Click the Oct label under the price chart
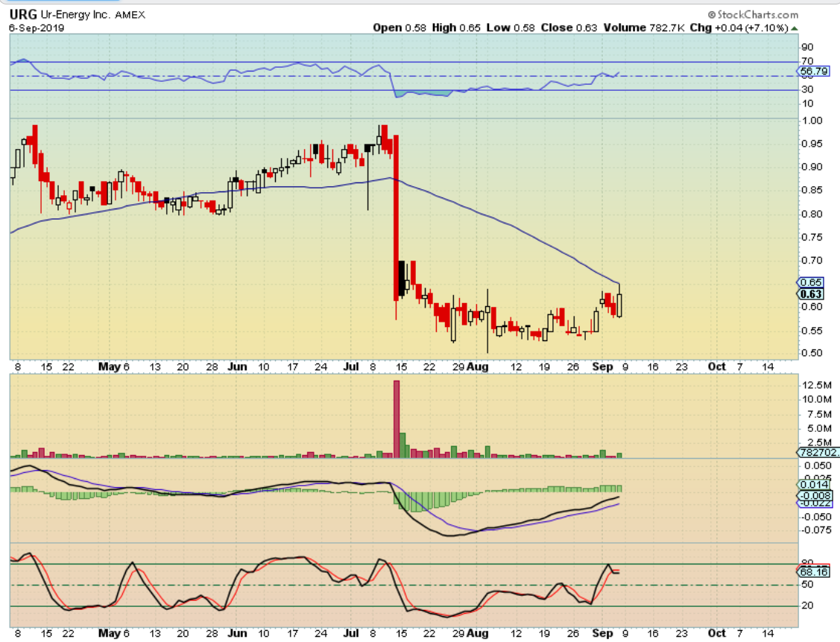 coord(717,366)
